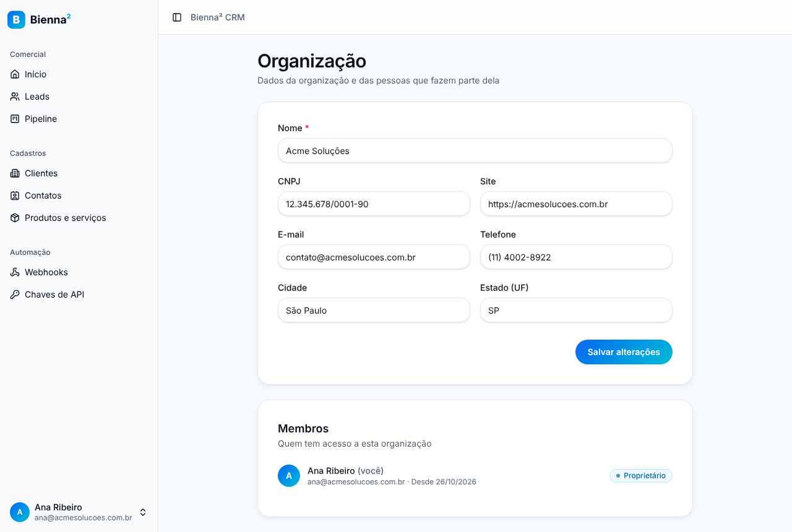Click the ana@acmesolucoes.com.br member email text
Screen dimensions: 792x532
356,482
